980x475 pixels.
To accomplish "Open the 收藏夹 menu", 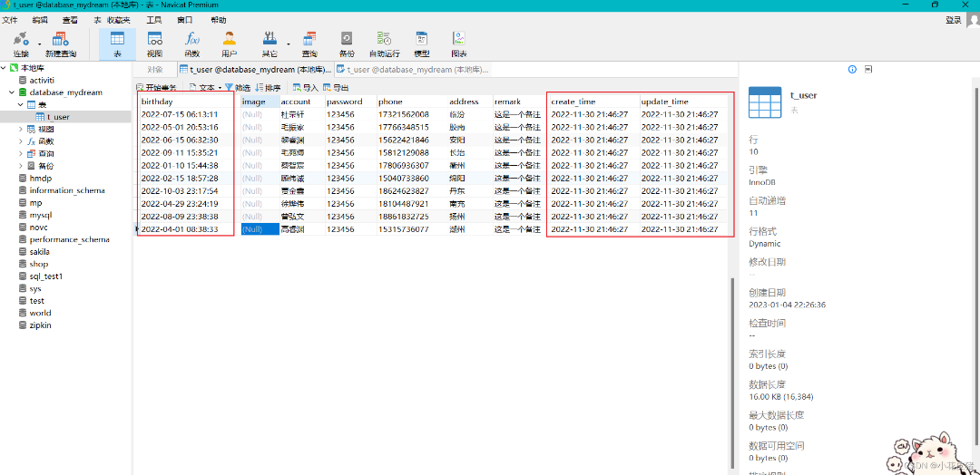I will tap(118, 20).
